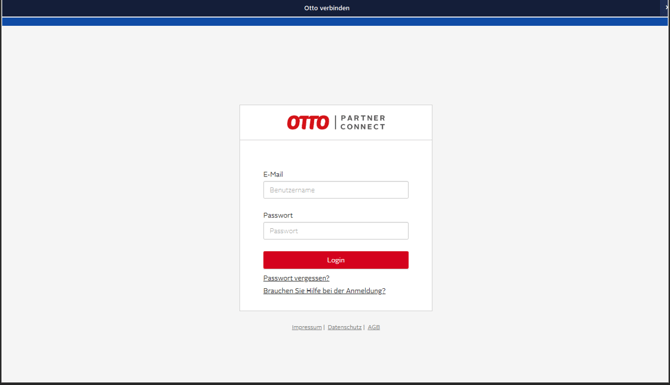Viewport: 670px width, 385px height.
Task: Open Brauchen Sie Hilfe bei der Anmeldung? link
Action: [x=324, y=291]
